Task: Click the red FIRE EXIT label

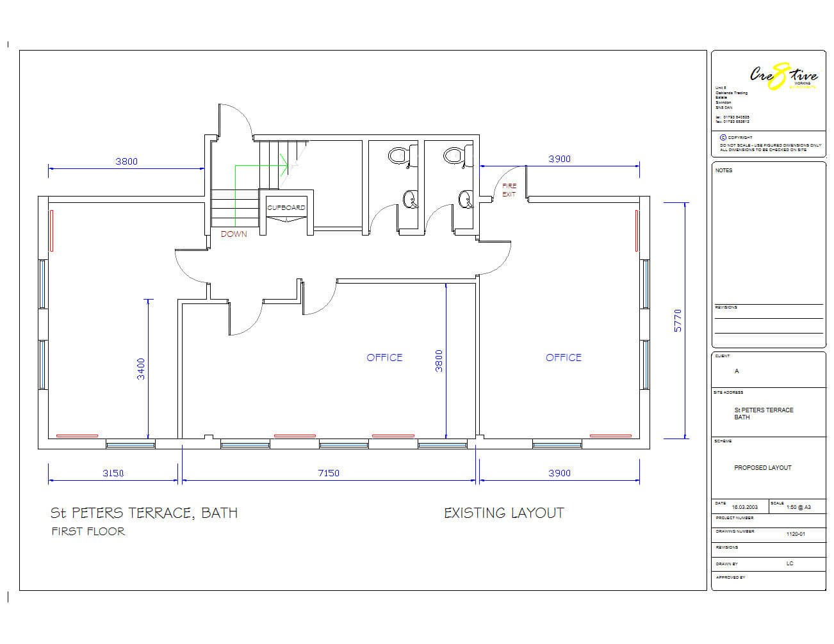Action: point(509,190)
